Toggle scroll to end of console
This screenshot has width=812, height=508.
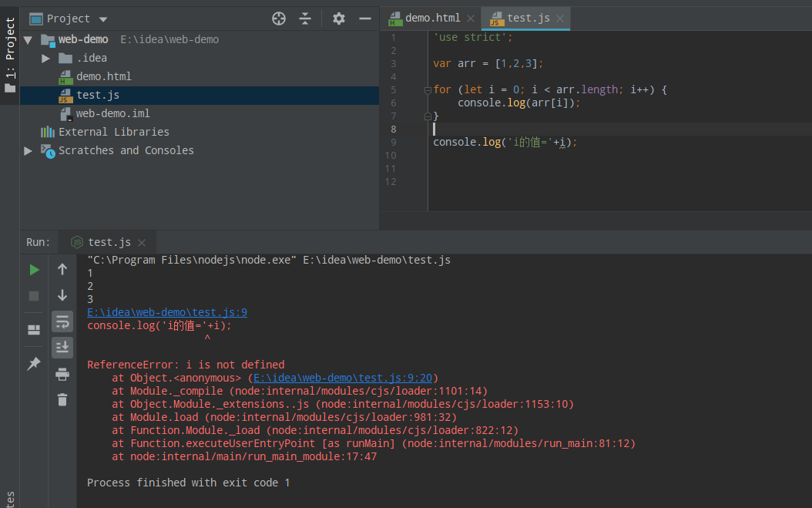(62, 348)
